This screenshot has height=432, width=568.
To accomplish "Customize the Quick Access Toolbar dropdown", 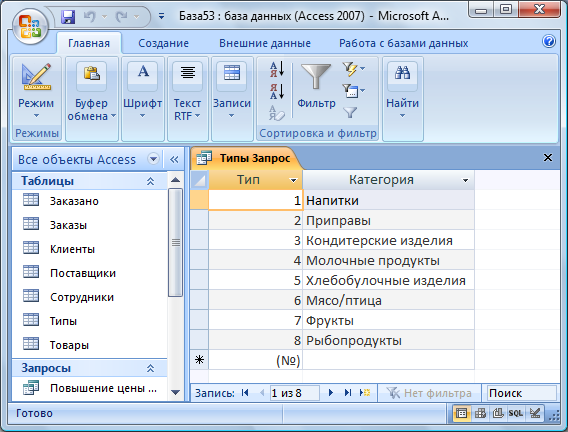I will click(162, 16).
